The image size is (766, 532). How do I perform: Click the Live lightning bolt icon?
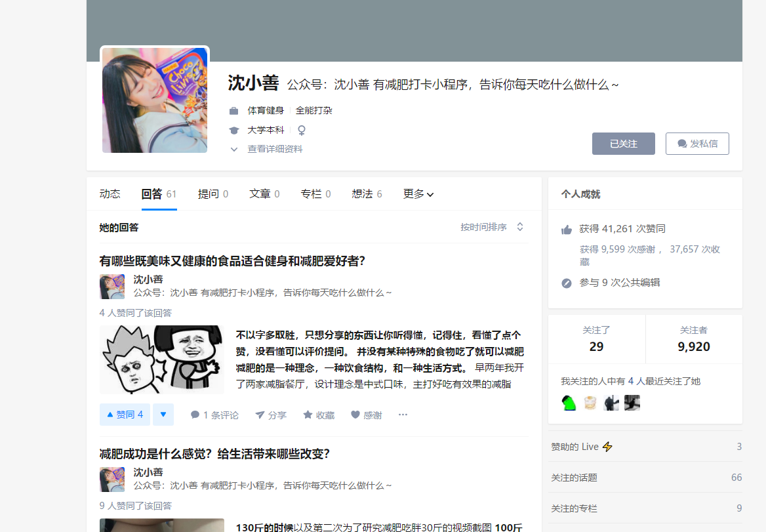pyautogui.click(x=607, y=447)
